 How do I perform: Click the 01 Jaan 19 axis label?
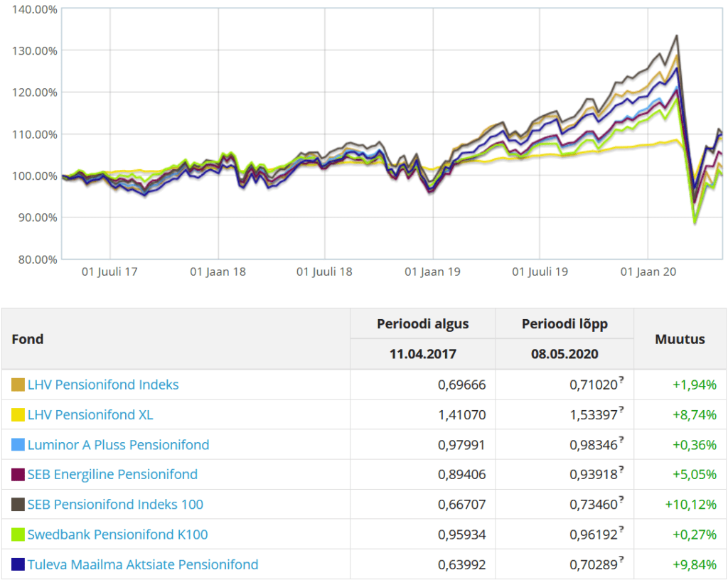[433, 272]
